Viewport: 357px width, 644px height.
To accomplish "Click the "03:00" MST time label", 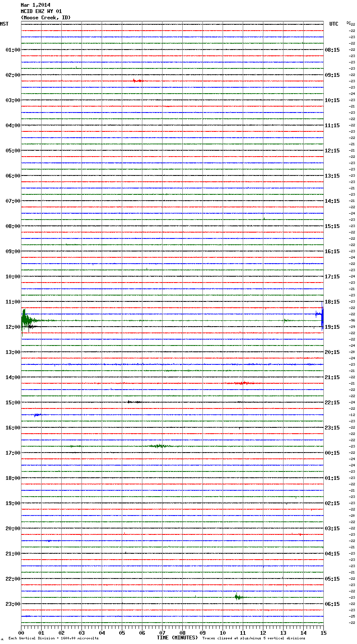I will (13, 100).
